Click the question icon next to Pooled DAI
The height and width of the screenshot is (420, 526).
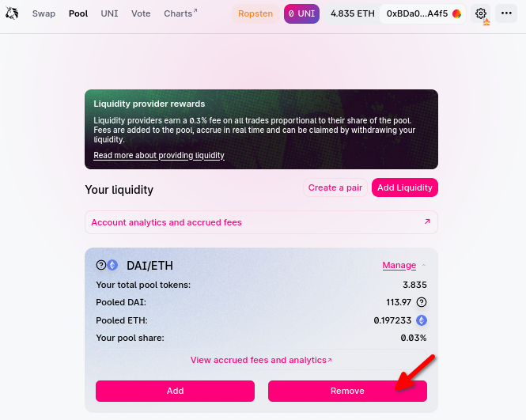tap(422, 302)
